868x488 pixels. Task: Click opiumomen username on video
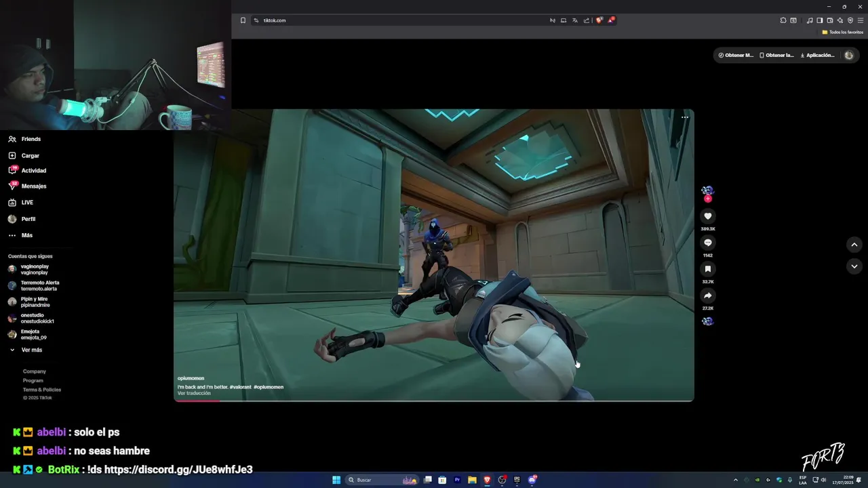(x=191, y=378)
